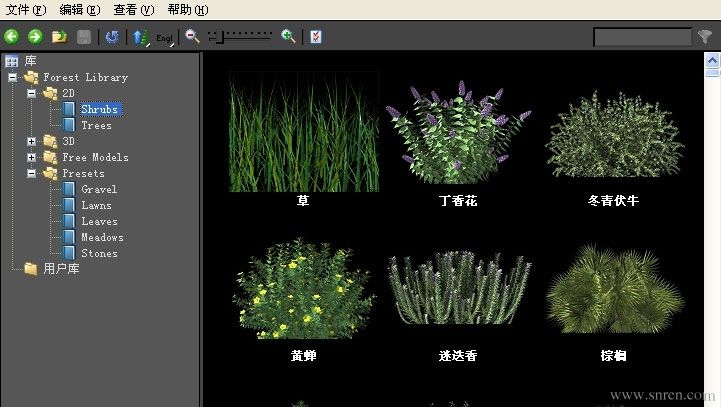721x407 pixels.
Task: Click the tree import icon in toolbar
Action: pyautogui.click(x=141, y=37)
